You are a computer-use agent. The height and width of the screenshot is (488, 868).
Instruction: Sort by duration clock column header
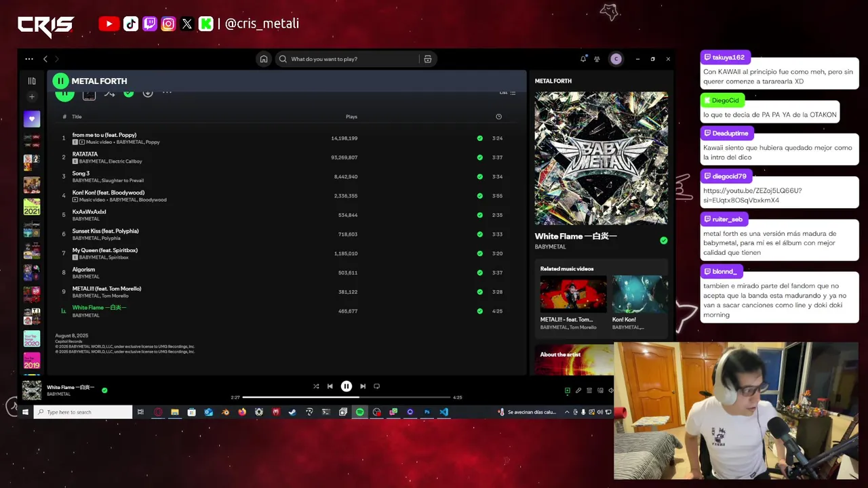tap(498, 117)
